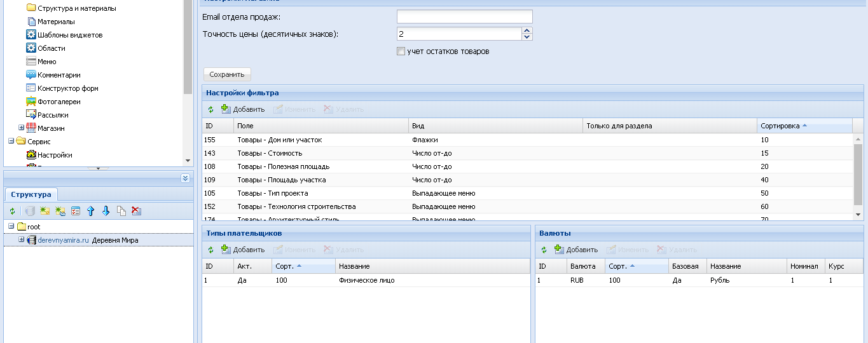Click the move down arrow in Структура toolbar
Viewport: 868px width, 343px height.
tap(106, 211)
